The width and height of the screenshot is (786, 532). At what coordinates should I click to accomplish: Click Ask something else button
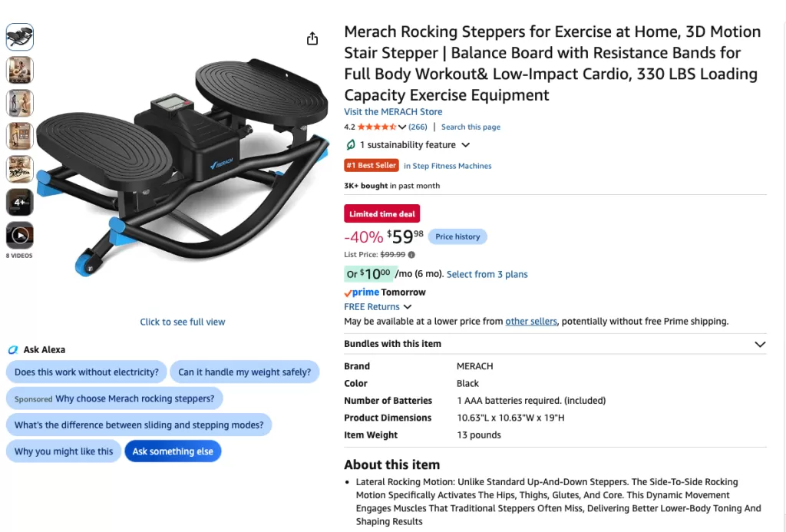coord(173,451)
